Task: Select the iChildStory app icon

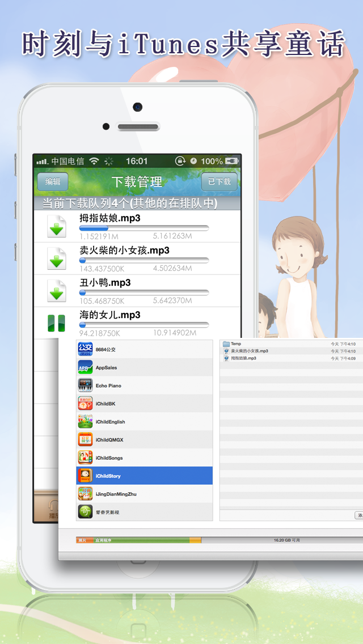Action: (85, 476)
